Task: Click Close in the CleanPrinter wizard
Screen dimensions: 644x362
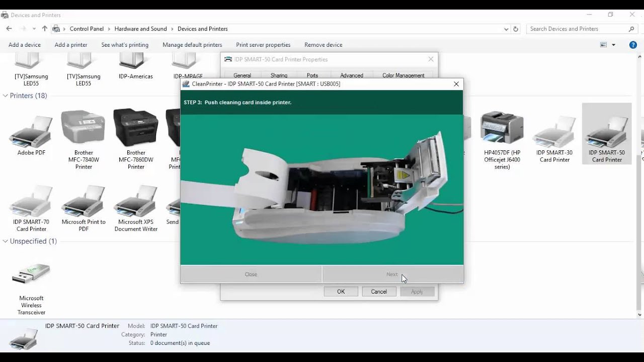Action: click(251, 275)
